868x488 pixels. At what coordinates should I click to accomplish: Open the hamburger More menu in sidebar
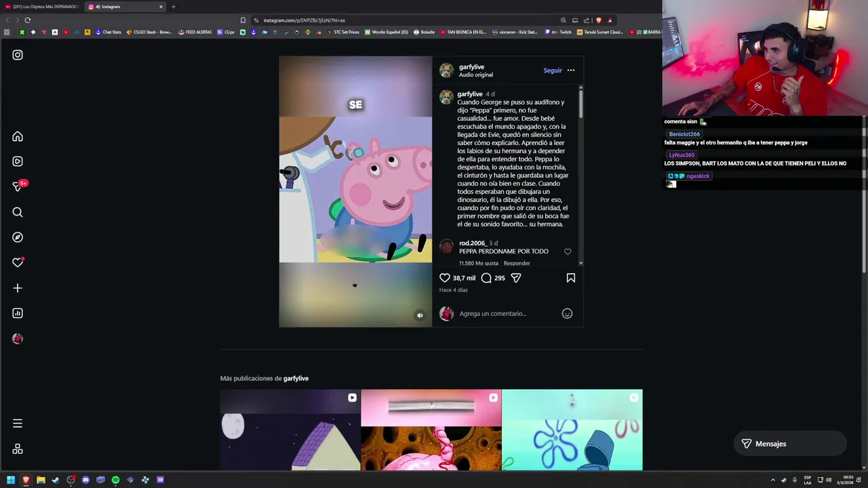[x=18, y=424]
